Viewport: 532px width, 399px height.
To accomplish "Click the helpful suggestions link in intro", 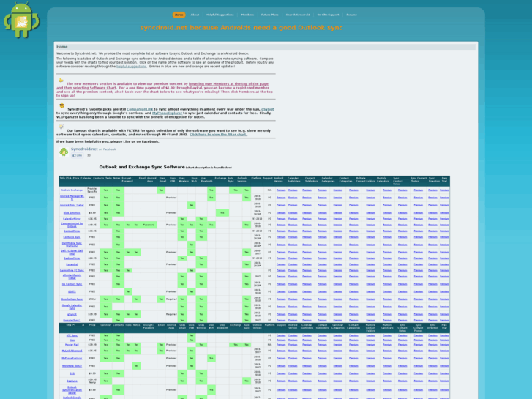I will 131,67.
